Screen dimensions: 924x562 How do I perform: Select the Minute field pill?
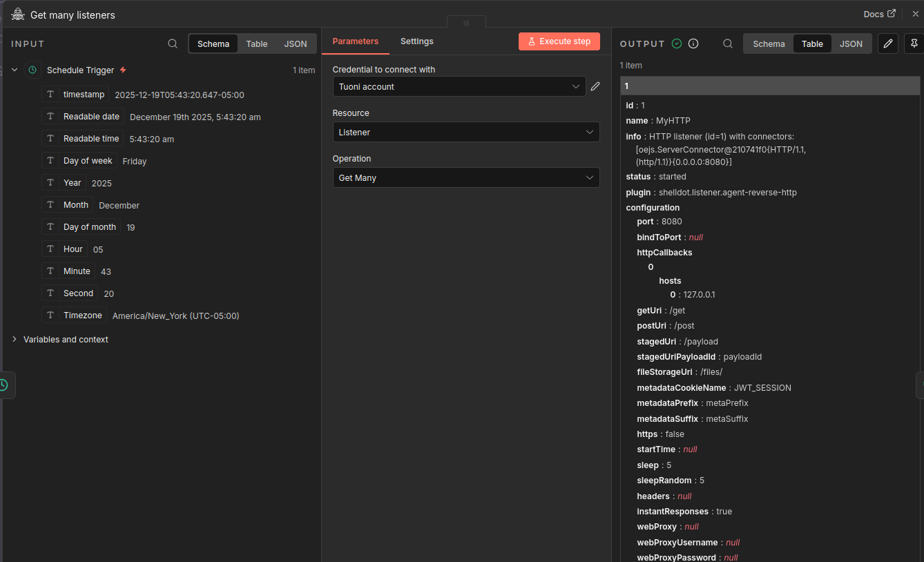point(68,271)
